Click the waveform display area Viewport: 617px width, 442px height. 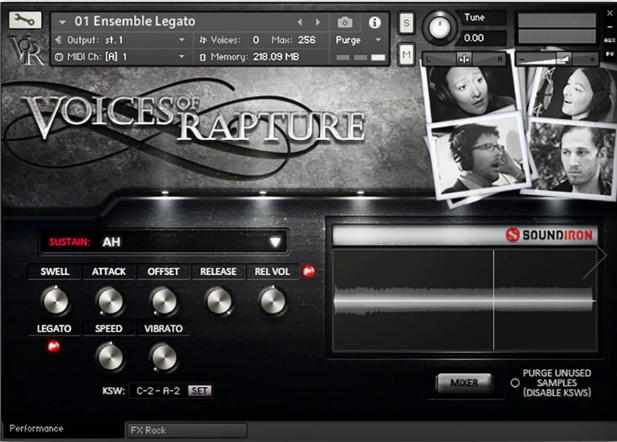point(465,300)
